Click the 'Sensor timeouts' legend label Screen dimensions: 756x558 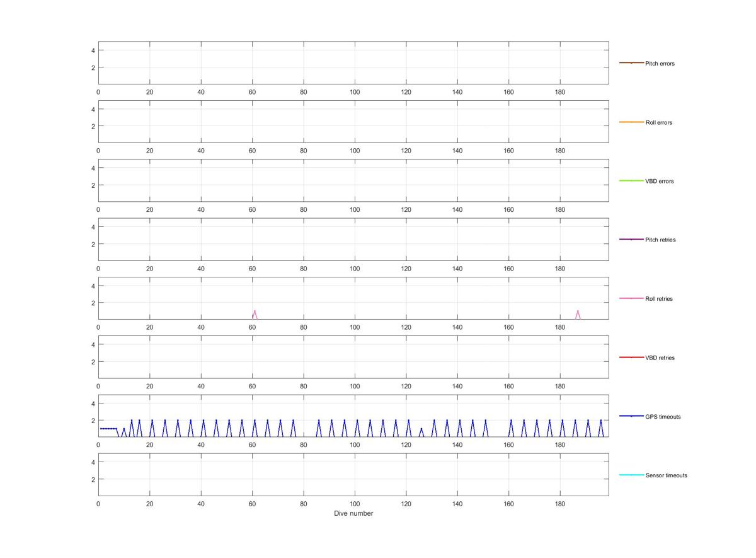[x=666, y=475]
